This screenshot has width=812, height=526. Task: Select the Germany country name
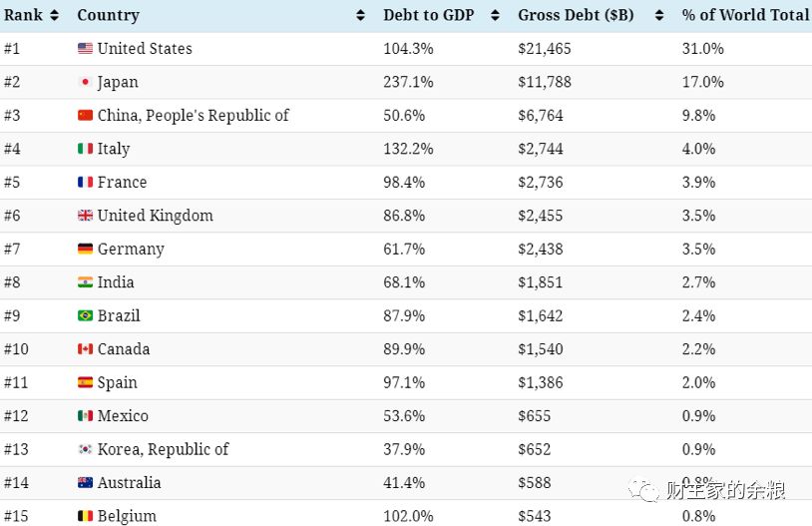tap(131, 250)
